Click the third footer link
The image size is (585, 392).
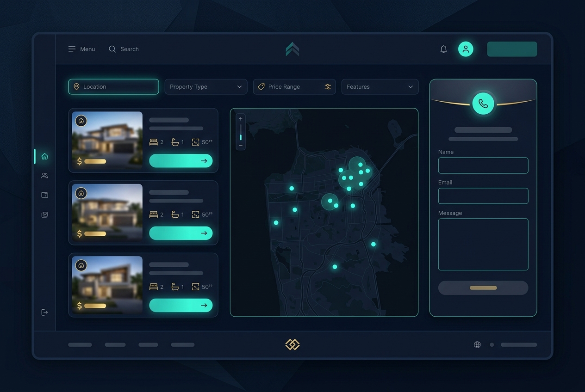148,344
